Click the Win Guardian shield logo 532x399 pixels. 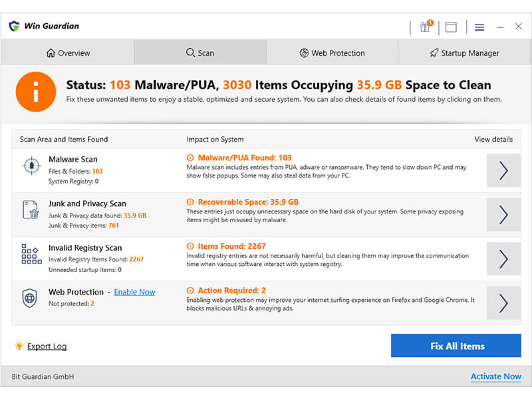click(14, 27)
